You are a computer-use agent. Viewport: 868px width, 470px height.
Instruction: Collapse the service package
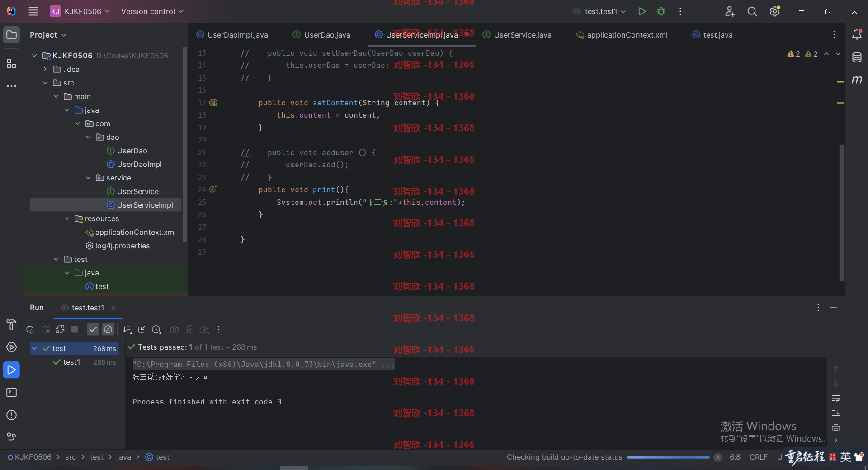tap(88, 178)
